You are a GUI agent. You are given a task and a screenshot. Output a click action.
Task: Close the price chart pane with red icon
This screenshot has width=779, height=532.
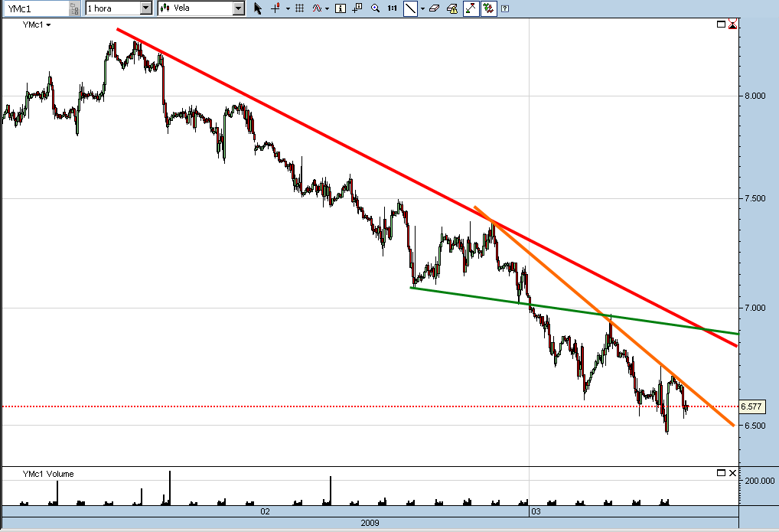733,24
